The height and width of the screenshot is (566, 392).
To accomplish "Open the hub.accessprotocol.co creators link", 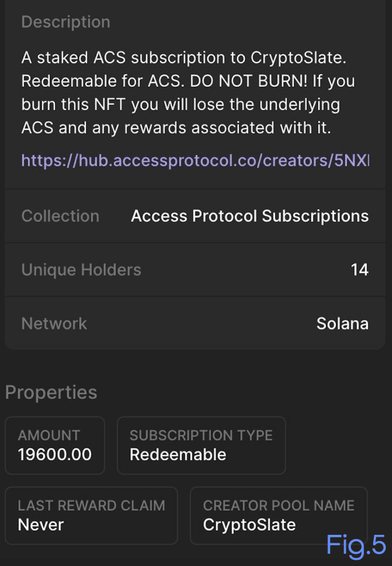I will point(194,160).
